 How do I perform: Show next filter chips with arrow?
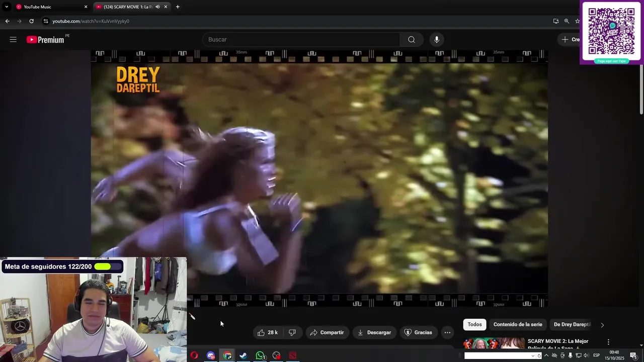point(602,325)
